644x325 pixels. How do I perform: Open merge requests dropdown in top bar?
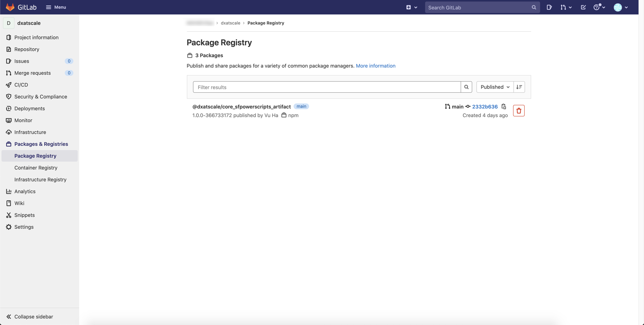(x=566, y=7)
